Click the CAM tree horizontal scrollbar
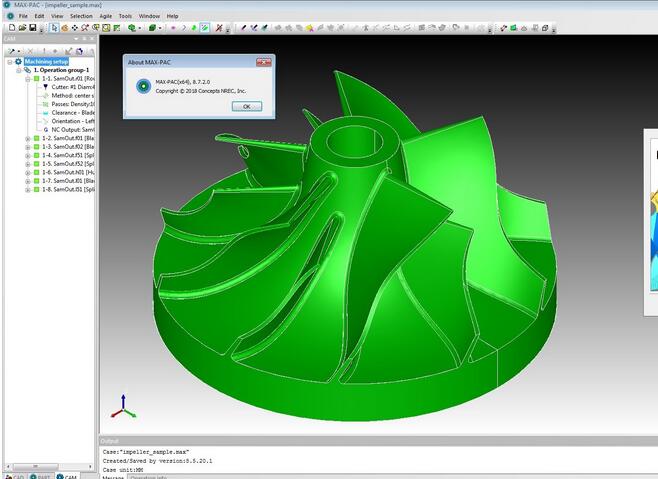The image size is (658, 479). [x=49, y=466]
